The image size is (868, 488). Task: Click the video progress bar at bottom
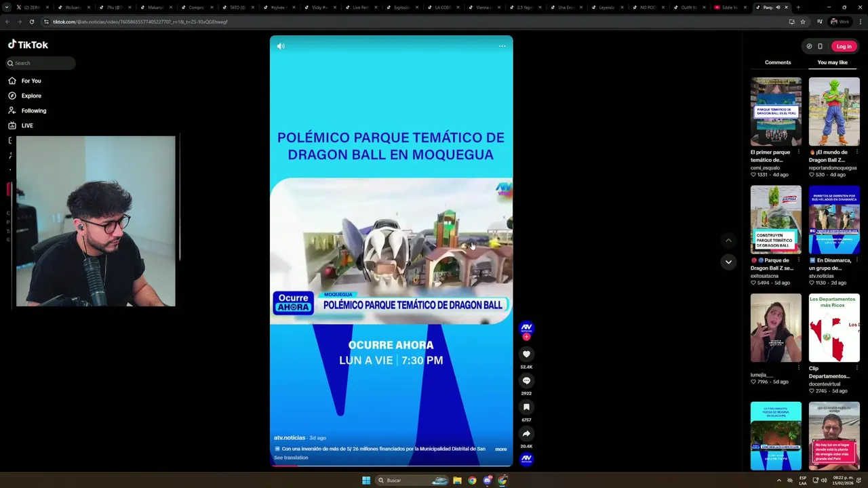tap(391, 466)
